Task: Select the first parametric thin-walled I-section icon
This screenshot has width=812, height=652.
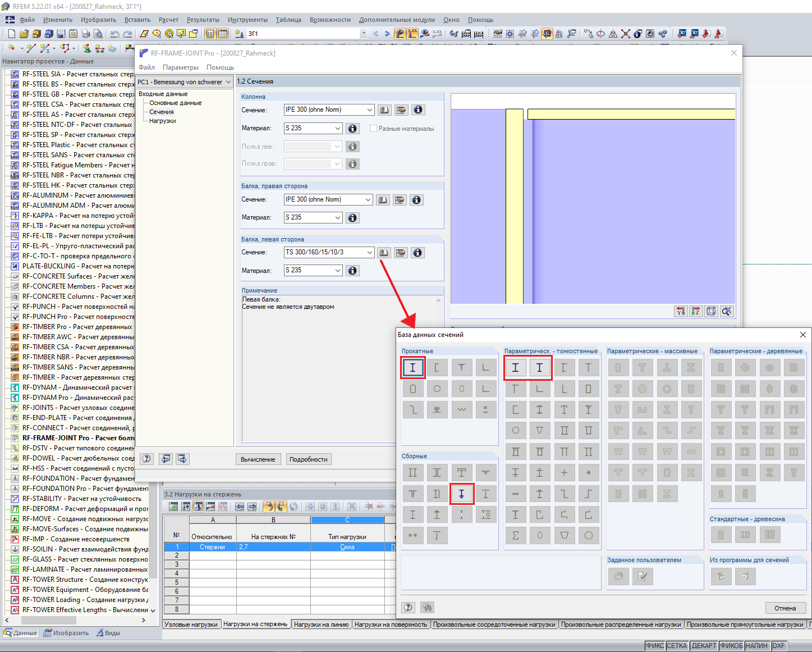Action: coord(515,368)
